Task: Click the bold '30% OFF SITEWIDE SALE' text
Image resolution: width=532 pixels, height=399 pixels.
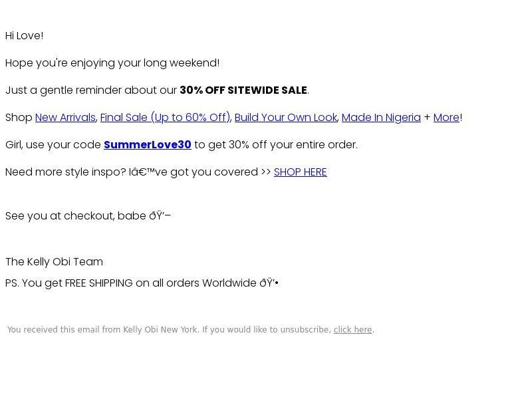Action: point(243,90)
